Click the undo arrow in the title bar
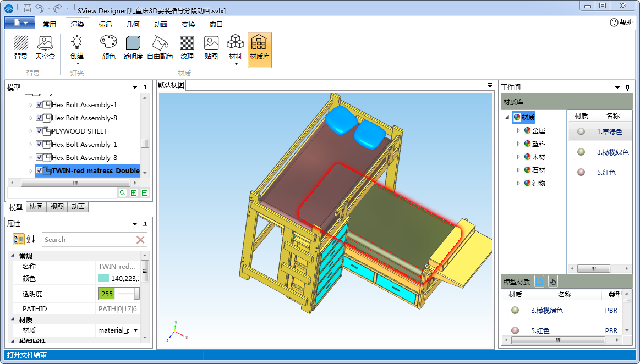The width and height of the screenshot is (640, 364). [40, 8]
